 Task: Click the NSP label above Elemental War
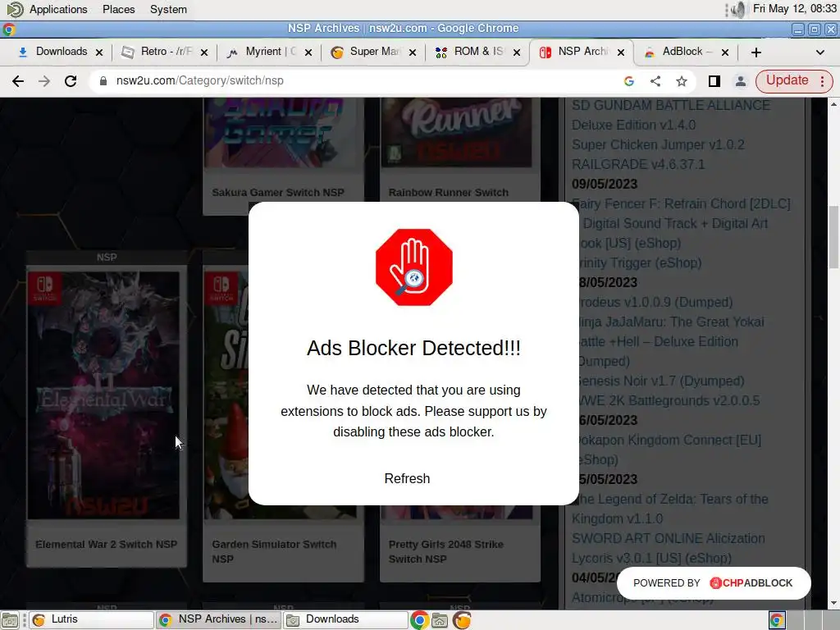(107, 257)
